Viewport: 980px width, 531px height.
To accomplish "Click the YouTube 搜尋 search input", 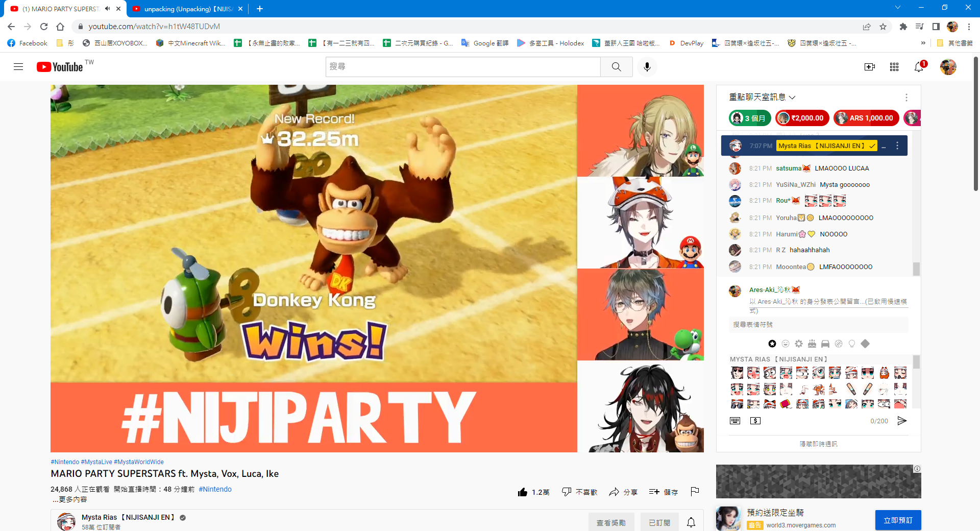I will pyautogui.click(x=463, y=67).
